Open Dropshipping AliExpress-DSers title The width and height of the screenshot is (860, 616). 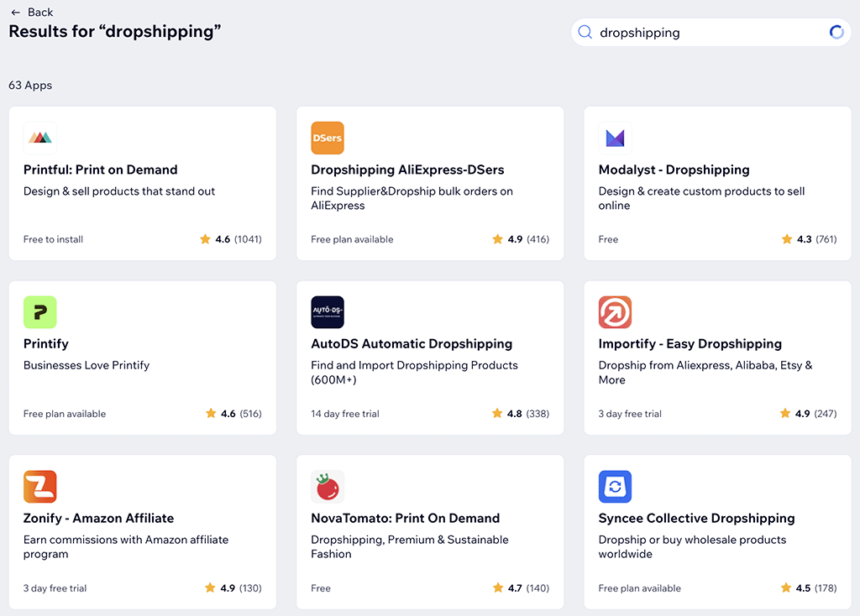[407, 170]
